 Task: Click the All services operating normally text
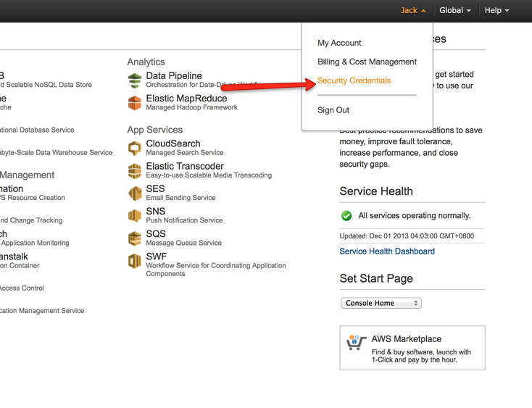[415, 216]
